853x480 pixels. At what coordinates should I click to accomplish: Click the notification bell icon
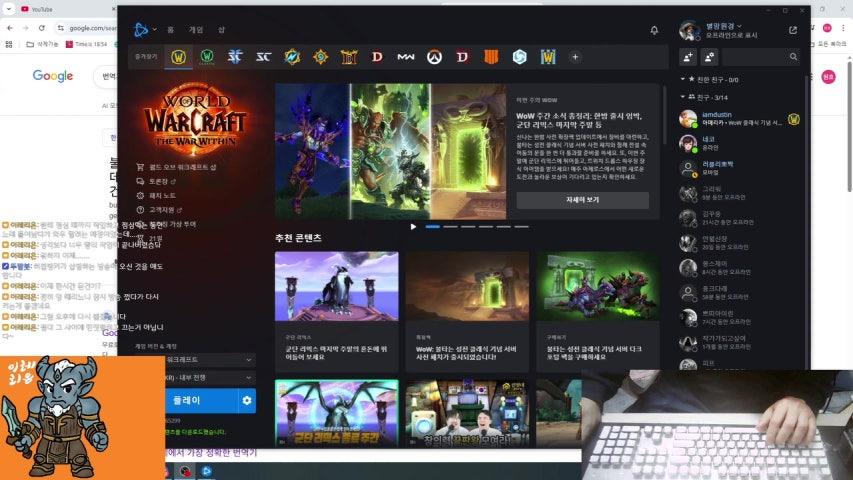pyautogui.click(x=654, y=30)
